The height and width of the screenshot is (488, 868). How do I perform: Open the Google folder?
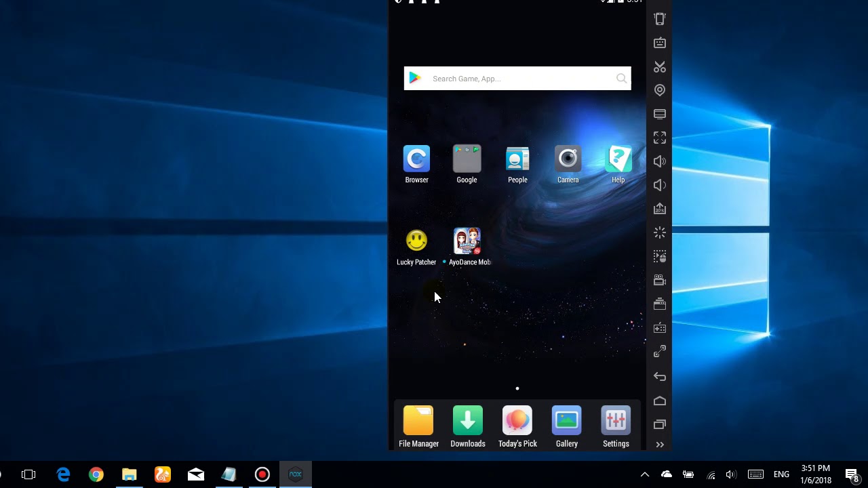pos(467,159)
